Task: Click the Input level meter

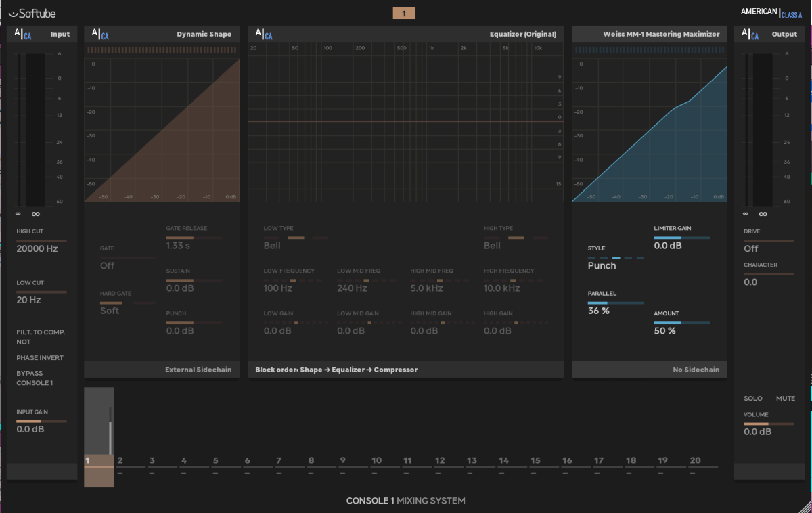Action: (31, 130)
